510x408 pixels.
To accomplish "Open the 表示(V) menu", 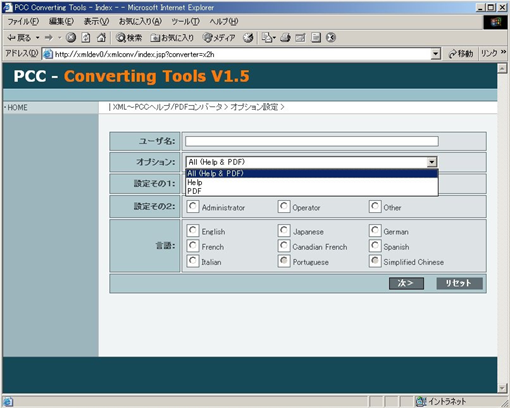I will point(96,22).
